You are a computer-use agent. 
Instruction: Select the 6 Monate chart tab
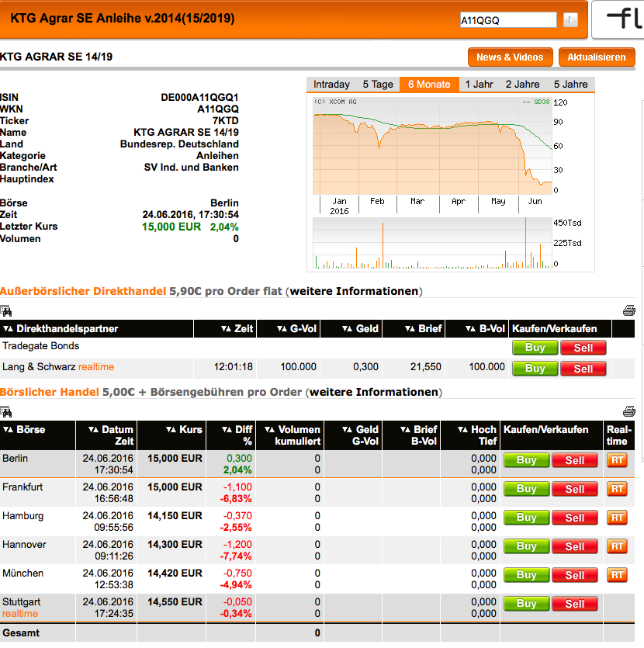point(429,85)
